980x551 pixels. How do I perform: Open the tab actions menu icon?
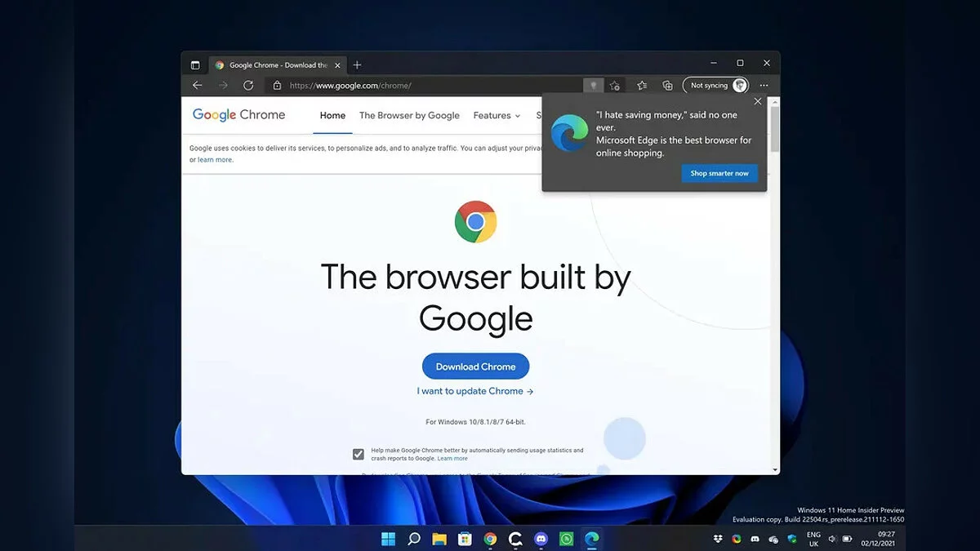click(195, 64)
